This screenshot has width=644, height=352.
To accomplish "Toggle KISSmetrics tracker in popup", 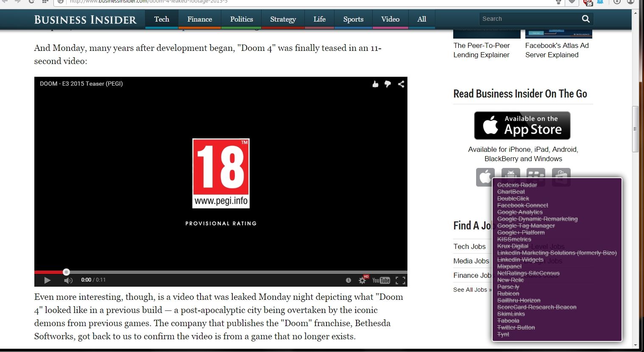I will (514, 239).
